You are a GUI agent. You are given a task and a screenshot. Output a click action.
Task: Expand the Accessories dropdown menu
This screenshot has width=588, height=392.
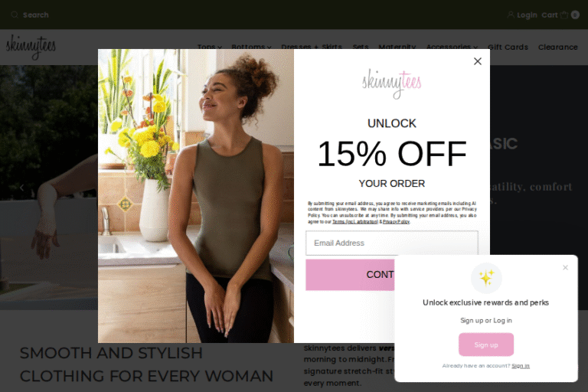click(452, 47)
